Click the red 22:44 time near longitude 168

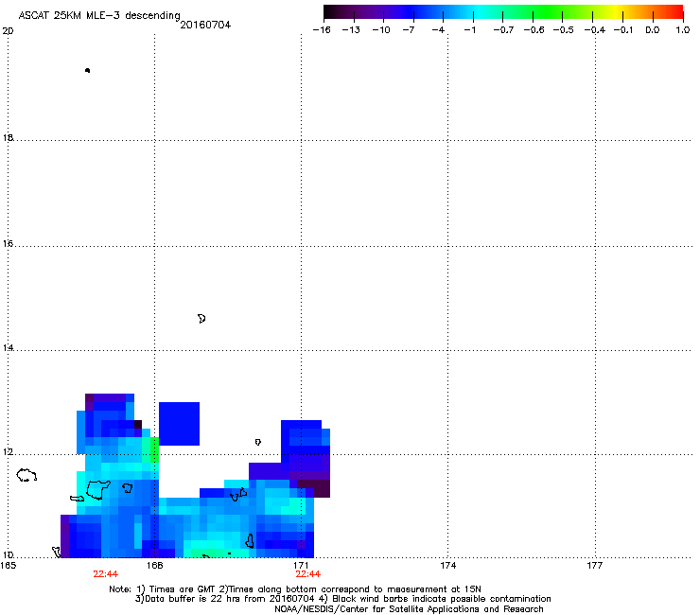pos(105,574)
